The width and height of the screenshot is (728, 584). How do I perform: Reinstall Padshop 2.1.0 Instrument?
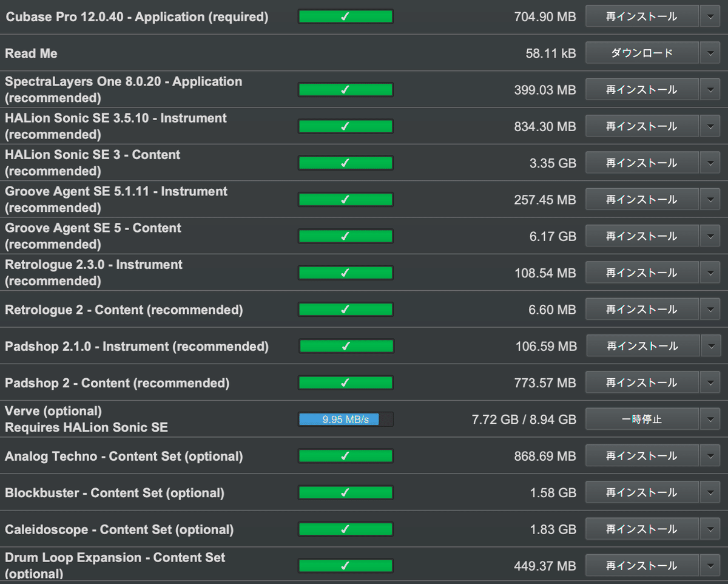point(642,346)
